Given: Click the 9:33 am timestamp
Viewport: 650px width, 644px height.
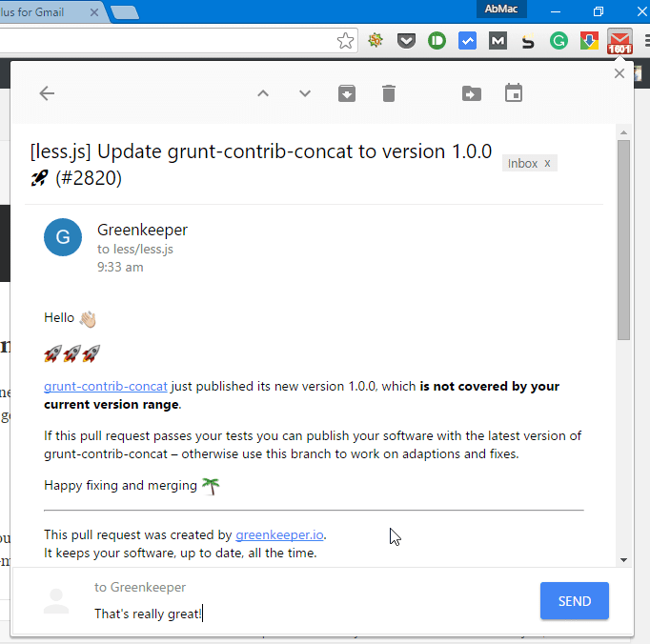Looking at the screenshot, I should click(120, 267).
